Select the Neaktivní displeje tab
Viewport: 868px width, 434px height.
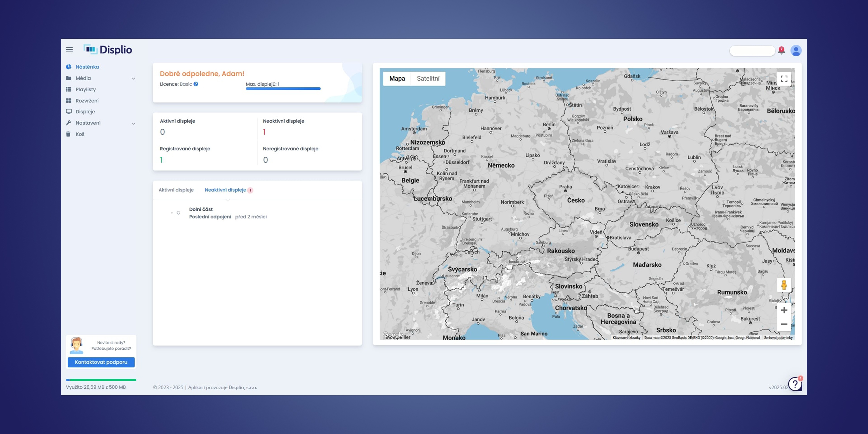[225, 190]
